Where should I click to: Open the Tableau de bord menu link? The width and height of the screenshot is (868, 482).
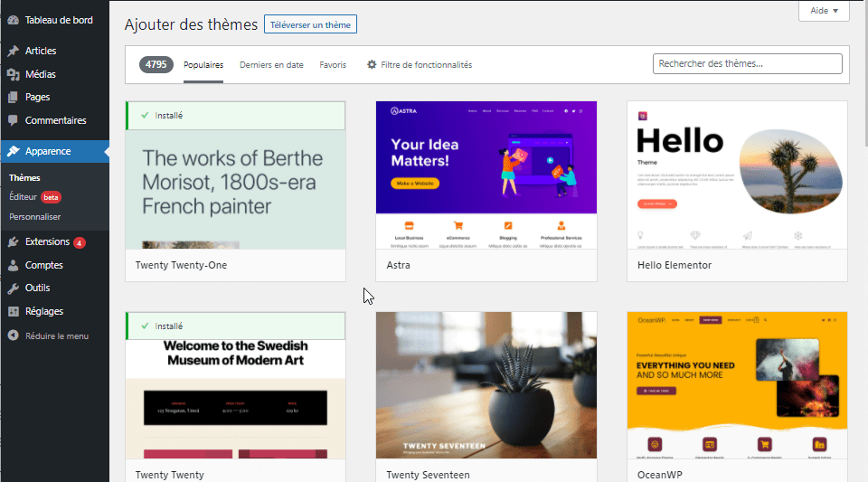click(59, 20)
